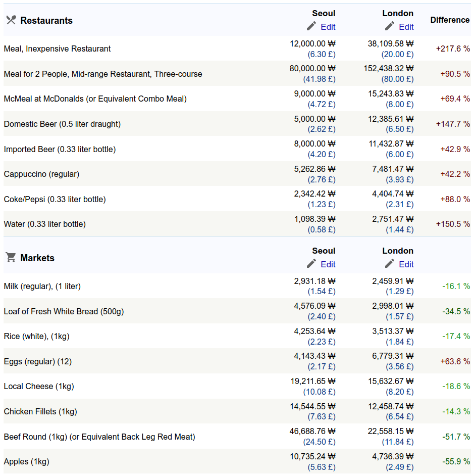Open Edit link for Seoul market prices
The height and width of the screenshot is (476, 474).
pyautogui.click(x=328, y=264)
